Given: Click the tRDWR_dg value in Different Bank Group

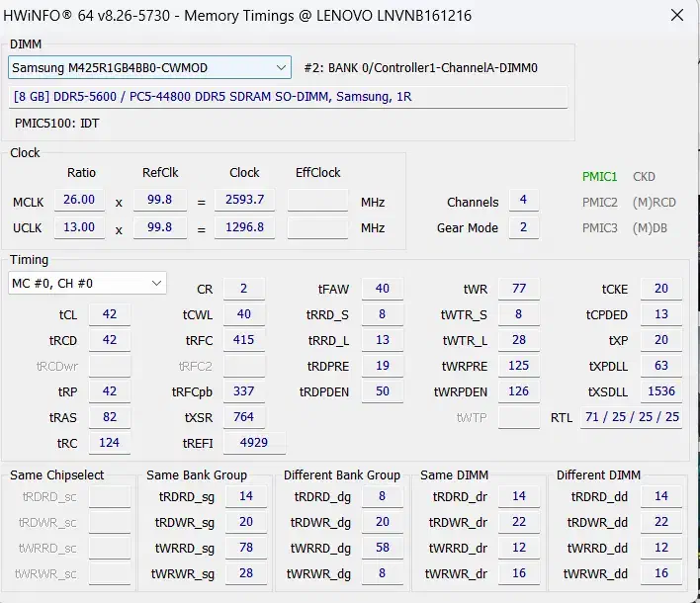Looking at the screenshot, I should click(382, 522).
